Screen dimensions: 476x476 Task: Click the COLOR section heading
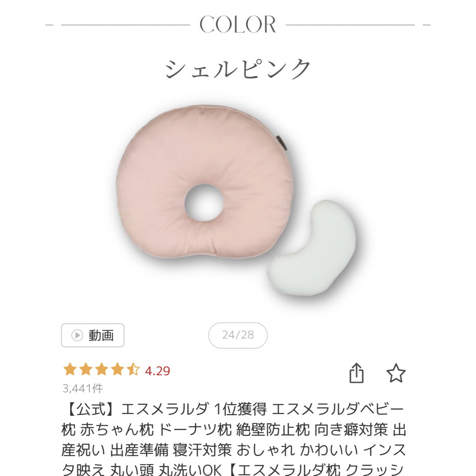(238, 24)
